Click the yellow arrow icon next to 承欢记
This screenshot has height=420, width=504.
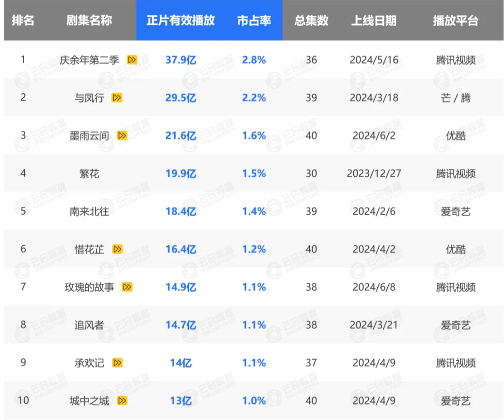117,363
